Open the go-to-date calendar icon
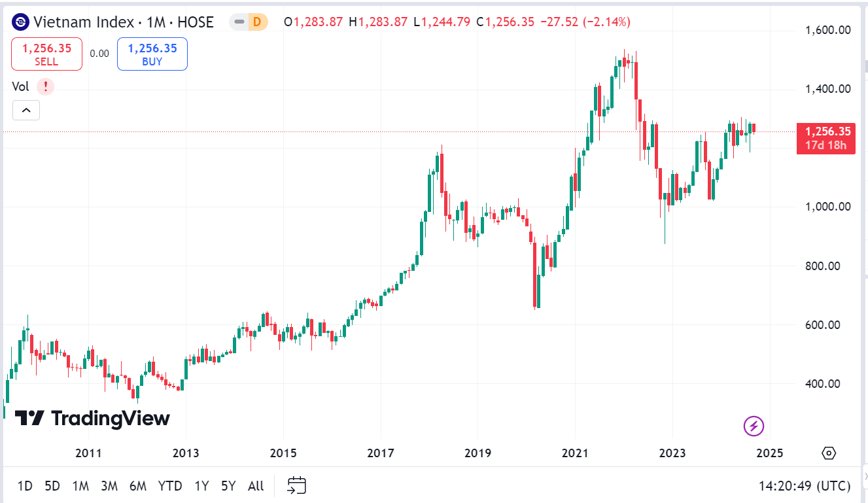 297,485
